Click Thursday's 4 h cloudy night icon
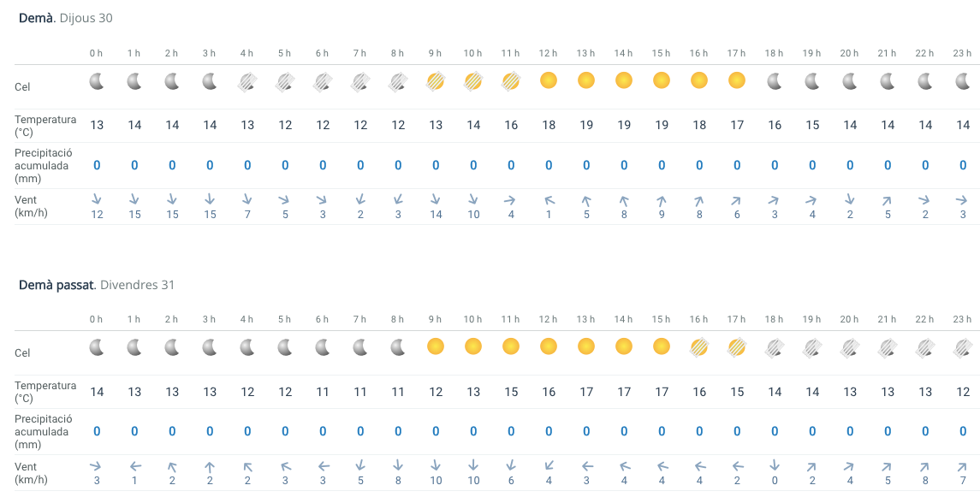Screen dimensions: 980x503 (x=247, y=81)
